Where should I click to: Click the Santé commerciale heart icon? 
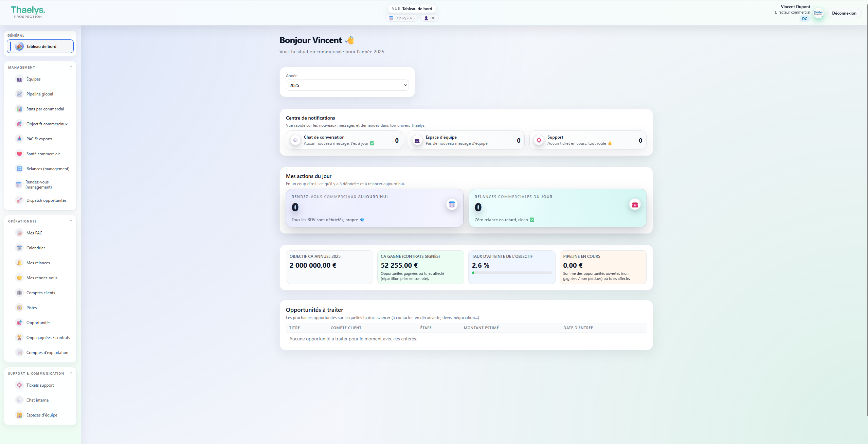[19, 154]
